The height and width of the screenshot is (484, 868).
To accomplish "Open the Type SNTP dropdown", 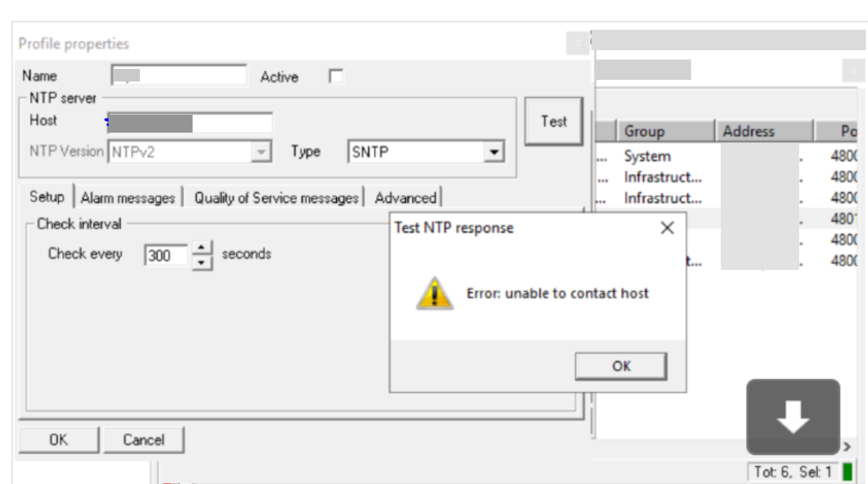I will point(493,152).
